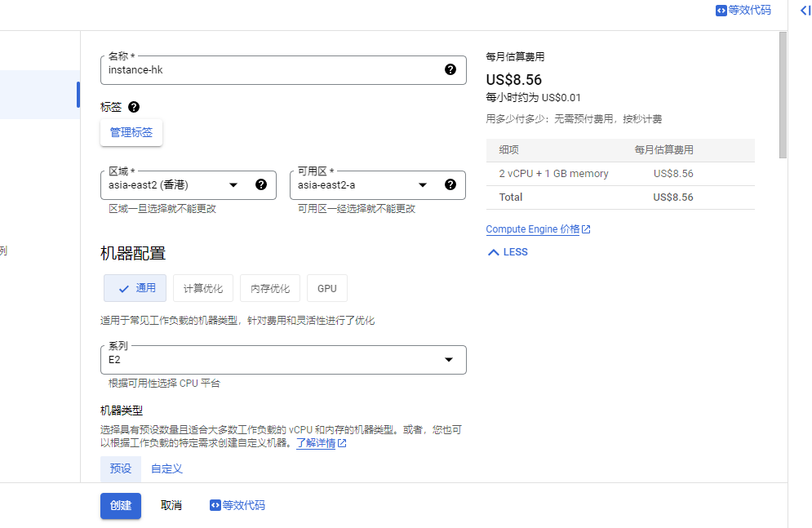This screenshot has height=528, width=812.
Task: Click into the 名称 text field
Action: tap(269, 70)
